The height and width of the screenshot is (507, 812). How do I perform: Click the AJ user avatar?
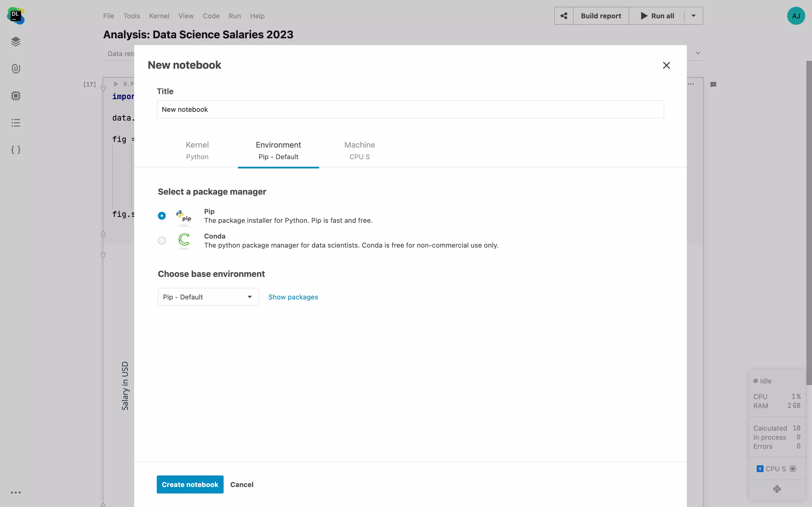(x=796, y=16)
